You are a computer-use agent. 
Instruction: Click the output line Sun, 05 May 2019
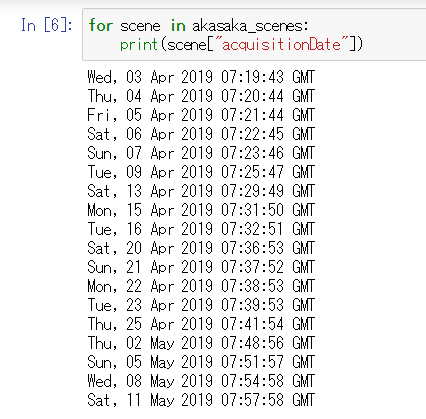point(201,362)
